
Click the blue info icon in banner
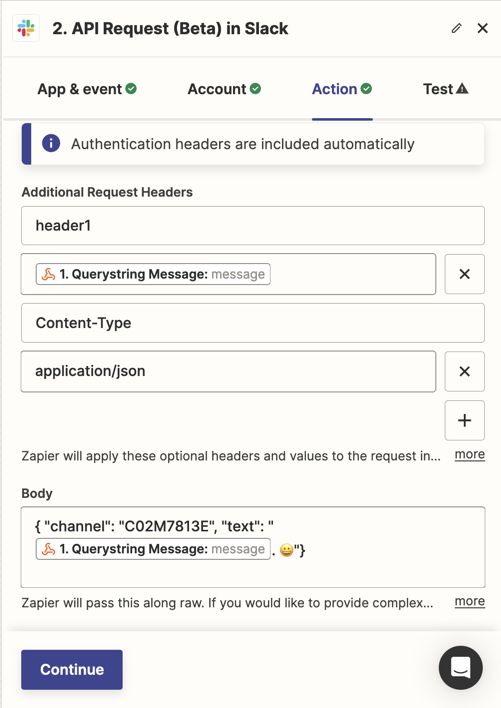(x=51, y=144)
